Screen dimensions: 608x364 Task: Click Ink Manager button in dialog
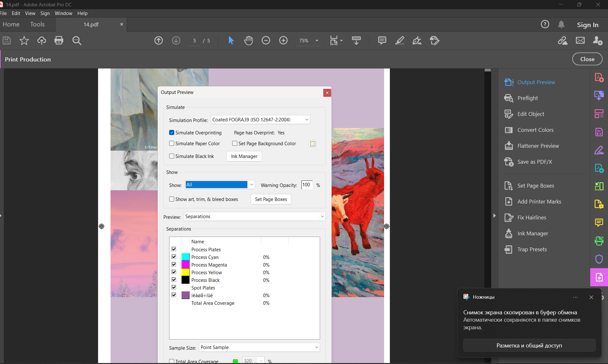[244, 156]
